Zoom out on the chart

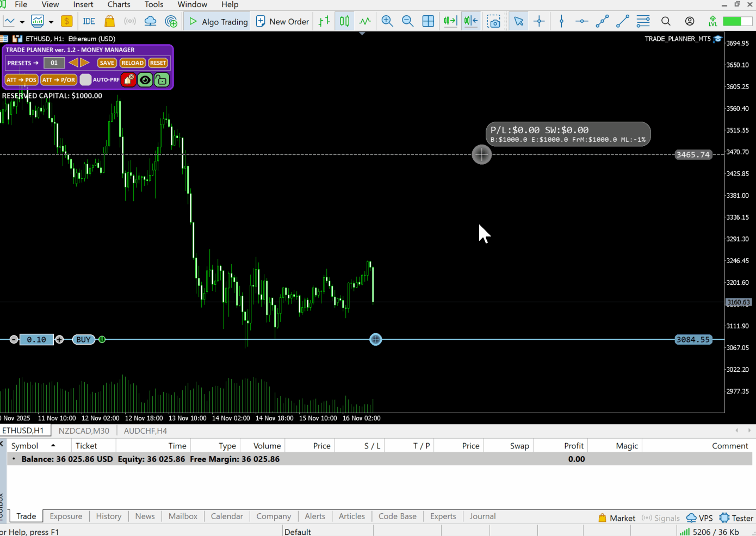[x=407, y=21]
